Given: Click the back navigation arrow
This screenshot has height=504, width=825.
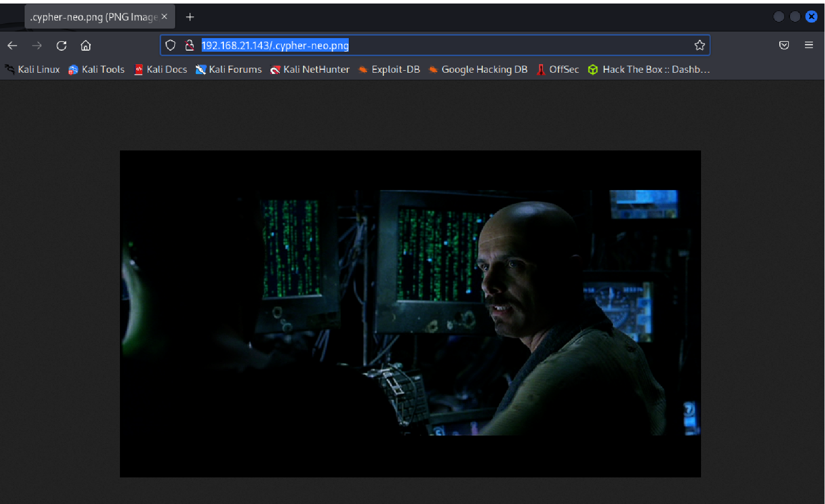Looking at the screenshot, I should (12, 45).
